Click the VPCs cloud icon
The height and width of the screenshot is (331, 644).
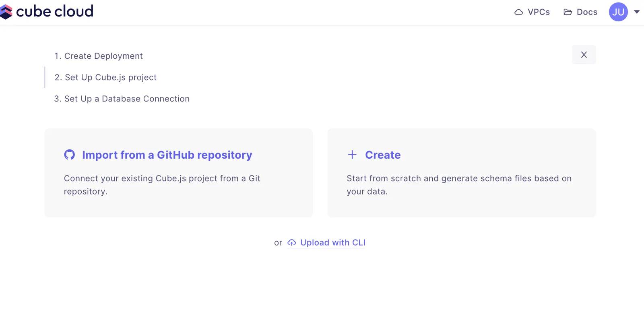pyautogui.click(x=519, y=12)
